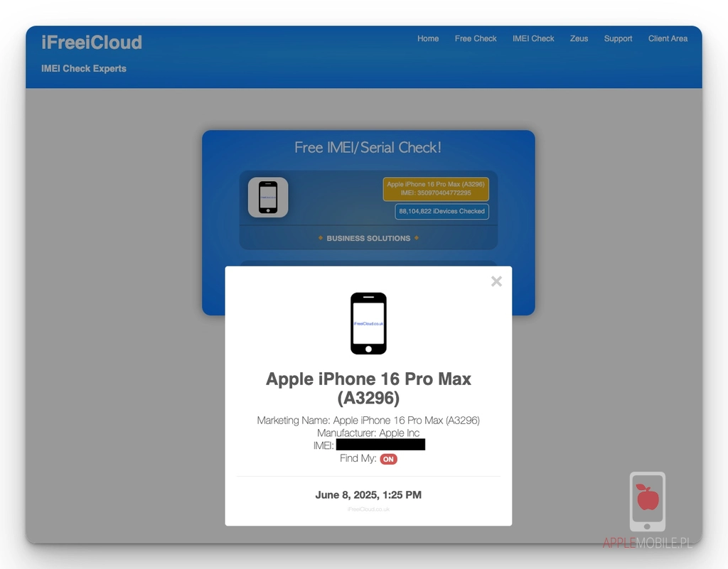
Task: Select the IMEI Check menu item
Action: (533, 39)
